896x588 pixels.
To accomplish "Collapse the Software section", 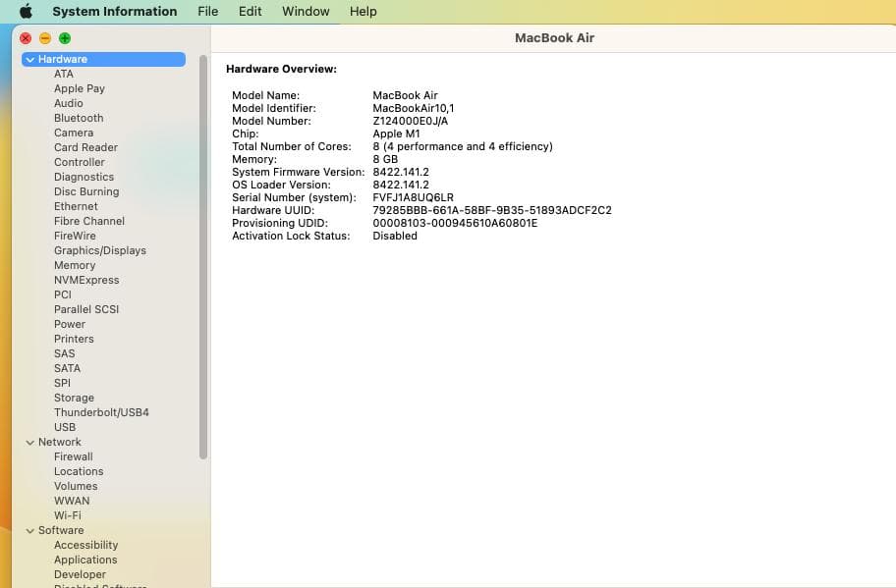I will coord(30,530).
